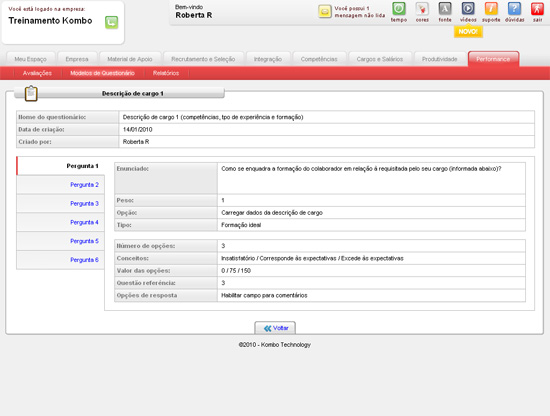Select the Recrutamento e Seleção tab
Screen dimensions: 550x416
203,59
